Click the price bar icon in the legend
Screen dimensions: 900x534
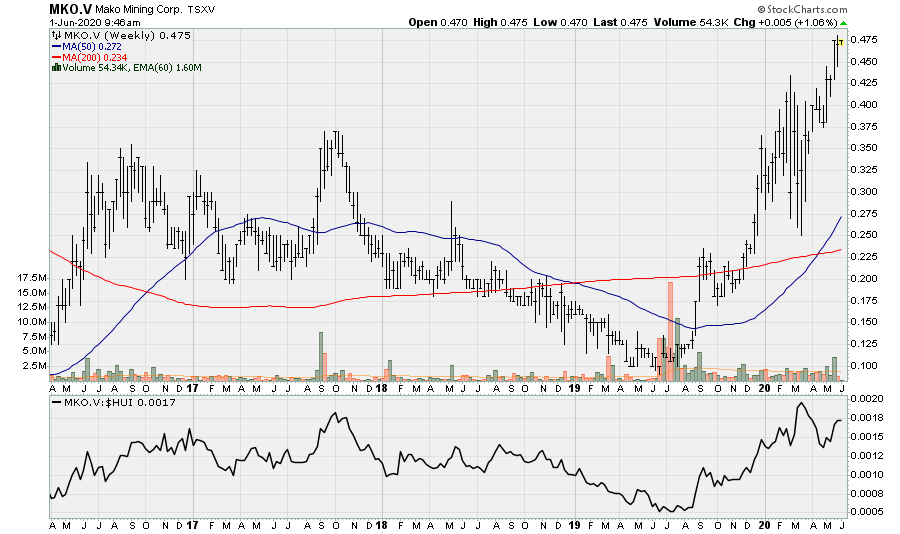pyautogui.click(x=57, y=36)
